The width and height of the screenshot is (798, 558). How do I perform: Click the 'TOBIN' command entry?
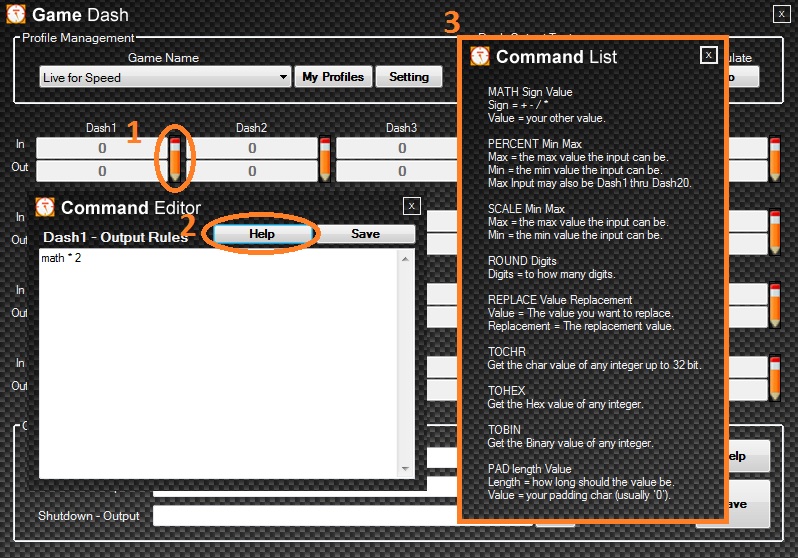click(x=504, y=430)
